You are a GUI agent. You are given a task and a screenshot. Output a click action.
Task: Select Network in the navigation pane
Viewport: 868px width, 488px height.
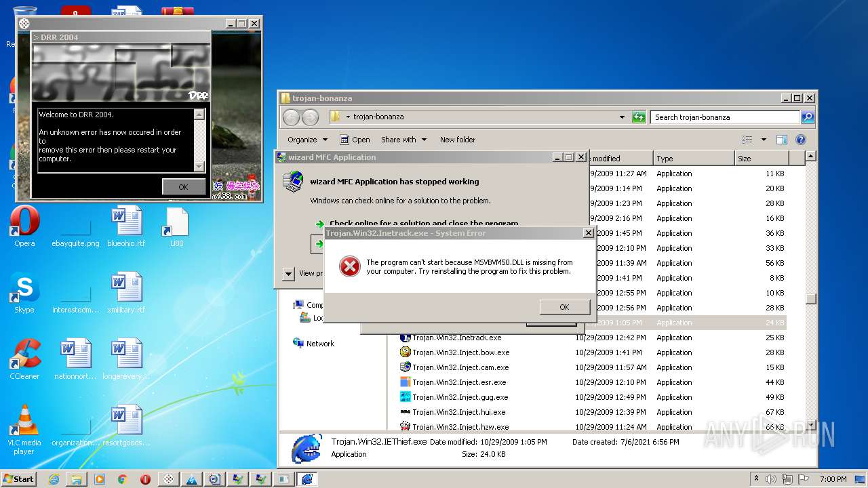click(x=314, y=344)
